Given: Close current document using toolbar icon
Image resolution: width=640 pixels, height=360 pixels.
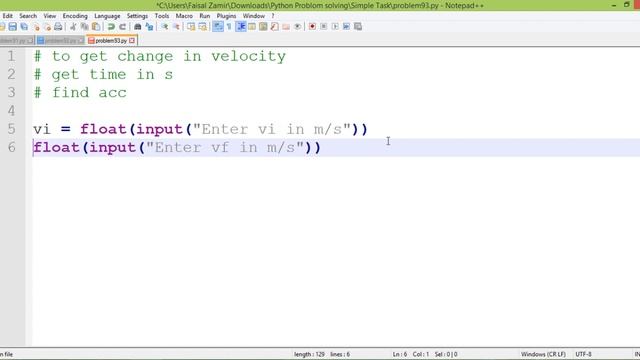Looking at the screenshot, I should 36,27.
